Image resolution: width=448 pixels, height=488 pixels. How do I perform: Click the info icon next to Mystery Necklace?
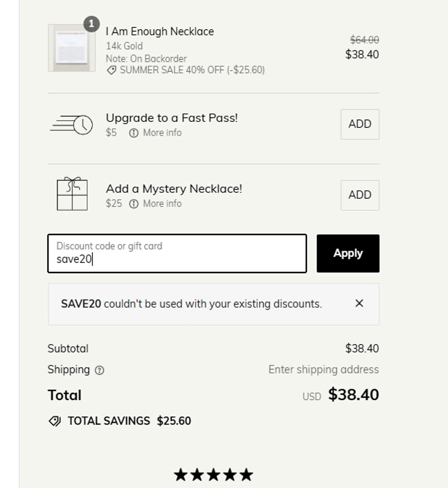134,204
